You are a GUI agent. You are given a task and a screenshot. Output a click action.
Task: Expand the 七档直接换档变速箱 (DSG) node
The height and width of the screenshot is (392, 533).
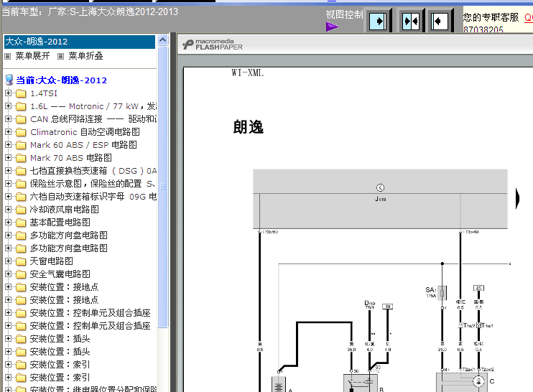8,171
